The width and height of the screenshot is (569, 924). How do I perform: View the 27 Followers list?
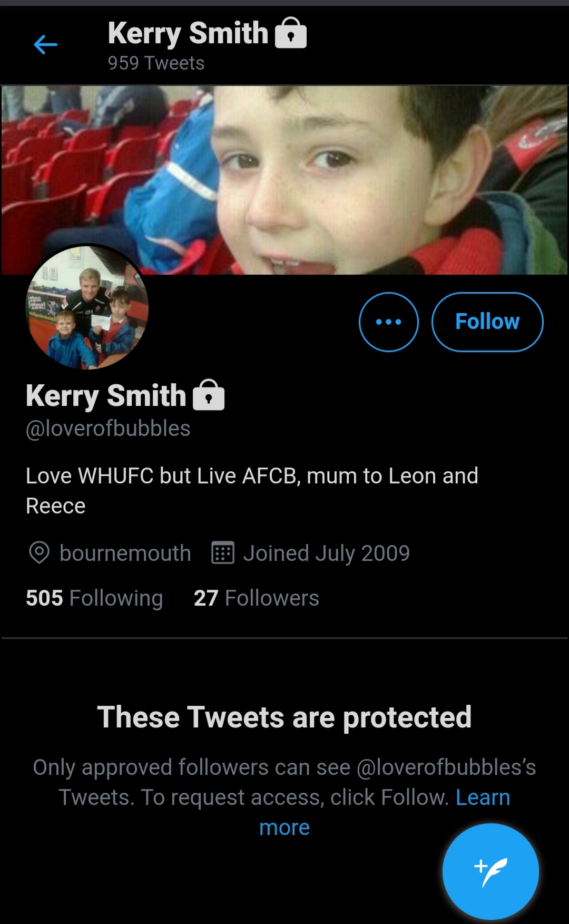[257, 598]
